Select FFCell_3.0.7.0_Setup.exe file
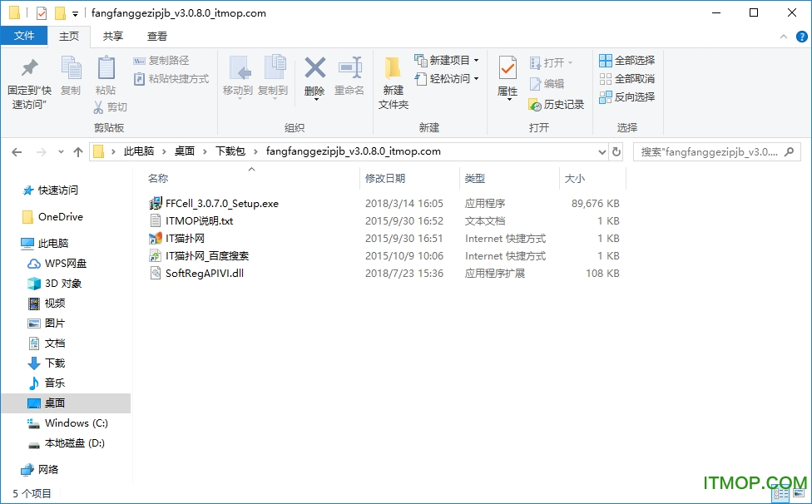This screenshot has width=812, height=504. [221, 204]
